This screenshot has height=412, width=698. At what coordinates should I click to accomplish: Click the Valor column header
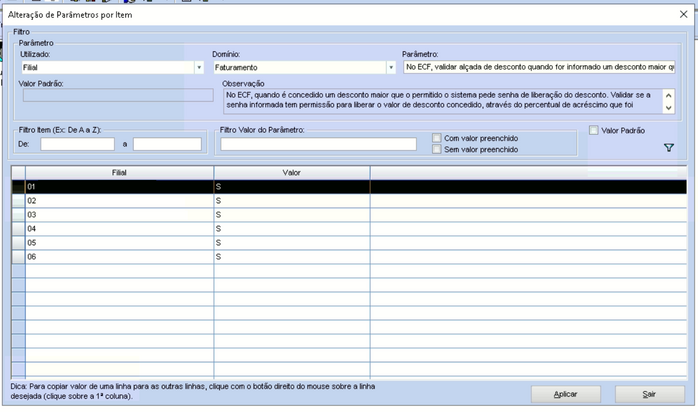[291, 173]
